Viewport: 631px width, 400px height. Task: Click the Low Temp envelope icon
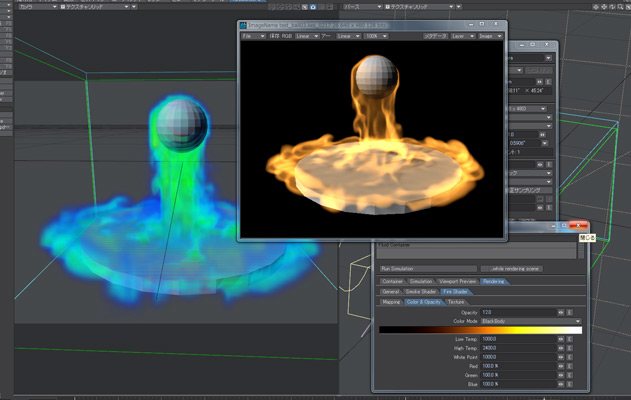pos(563,339)
